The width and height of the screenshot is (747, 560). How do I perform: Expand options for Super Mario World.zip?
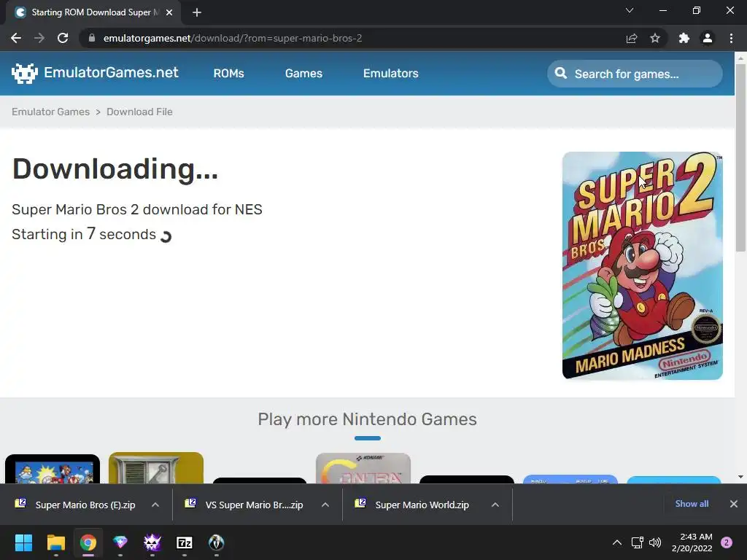[495, 505]
